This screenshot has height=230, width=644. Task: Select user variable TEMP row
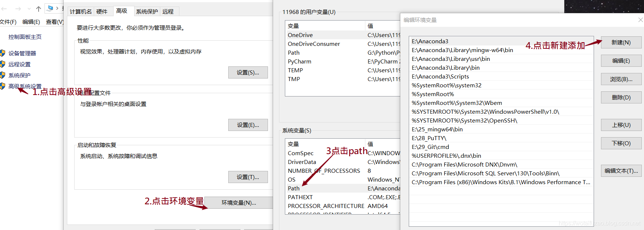[343, 70]
